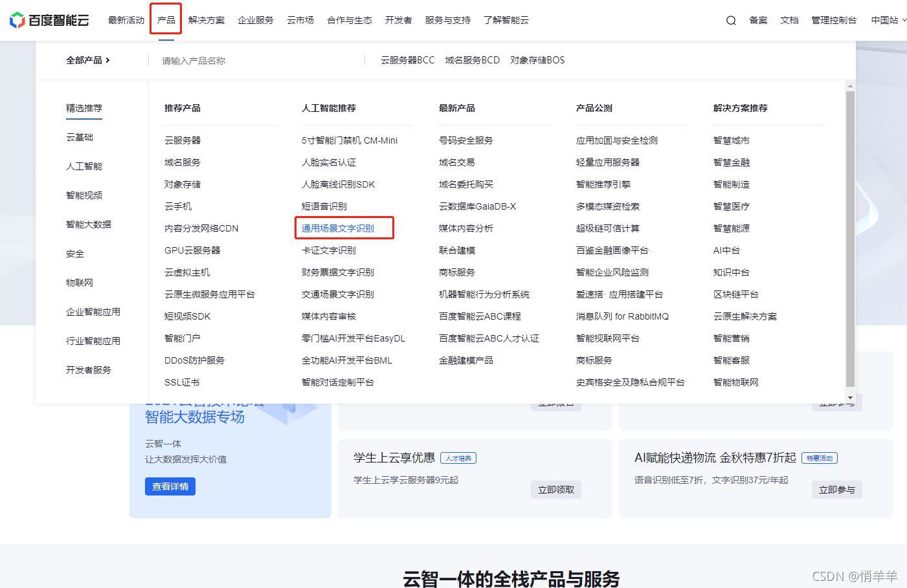Viewport: 907px width, 588px height.
Task: Open the 了解智能云 menu
Action: pos(506,21)
